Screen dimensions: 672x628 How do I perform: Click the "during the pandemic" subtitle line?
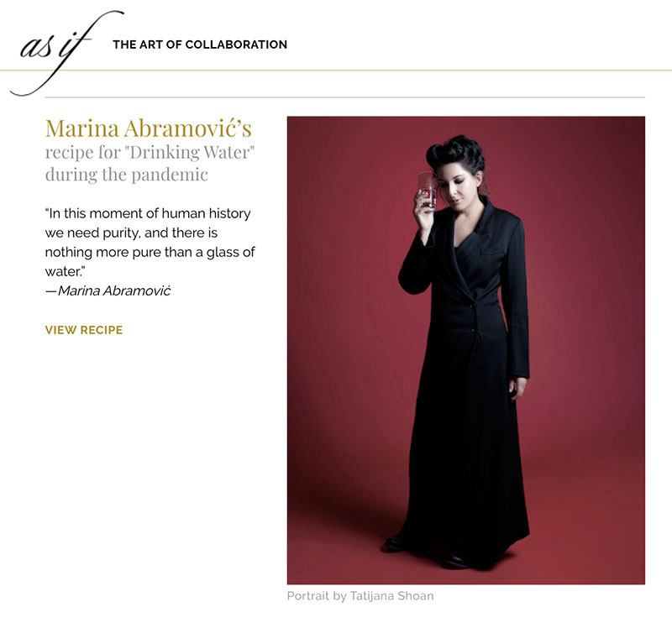(x=127, y=175)
